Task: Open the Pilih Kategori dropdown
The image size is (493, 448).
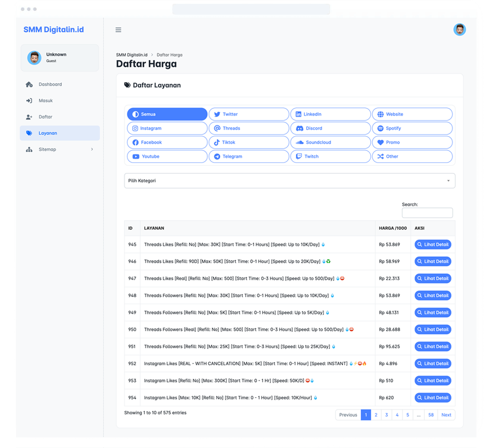Action: 289,181
